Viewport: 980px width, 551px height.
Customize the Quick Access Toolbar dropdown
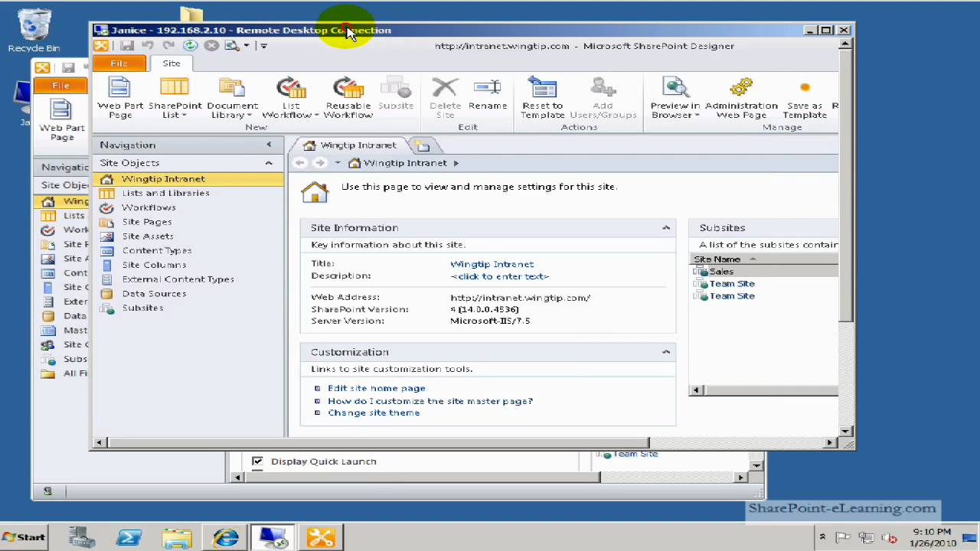[x=263, y=46]
